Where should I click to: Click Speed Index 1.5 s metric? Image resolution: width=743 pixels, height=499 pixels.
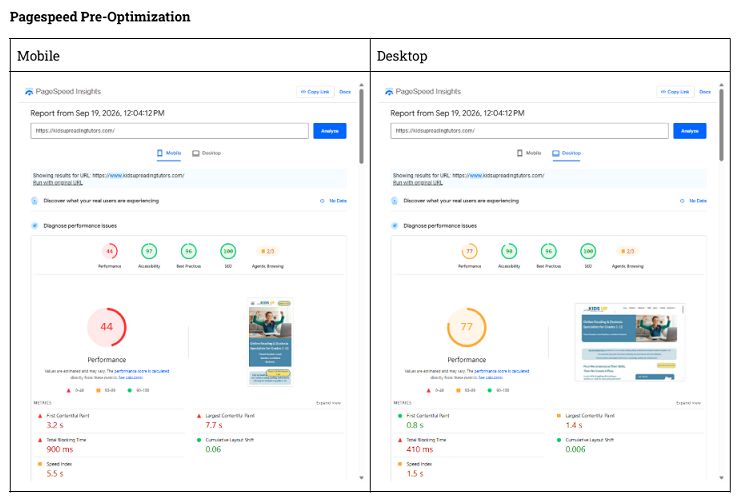[x=471, y=469]
